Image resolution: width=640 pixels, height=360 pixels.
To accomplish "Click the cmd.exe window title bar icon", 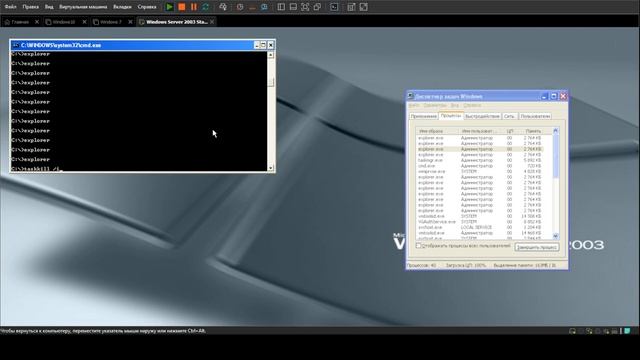I will (16, 45).
